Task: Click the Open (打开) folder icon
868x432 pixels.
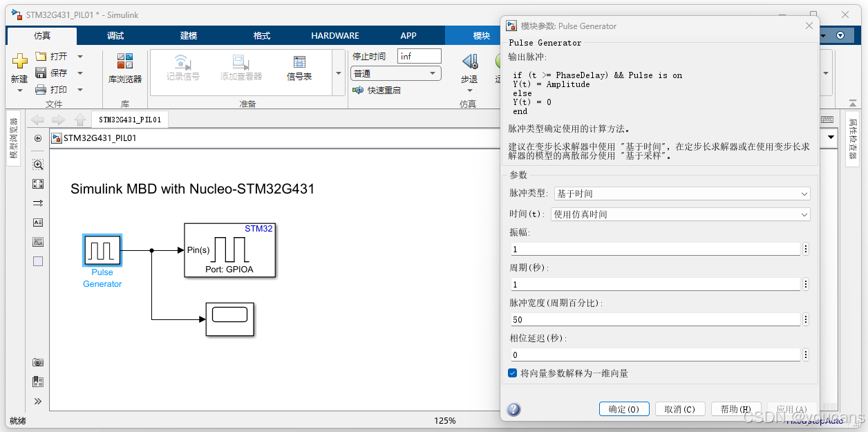Action: tap(41, 56)
